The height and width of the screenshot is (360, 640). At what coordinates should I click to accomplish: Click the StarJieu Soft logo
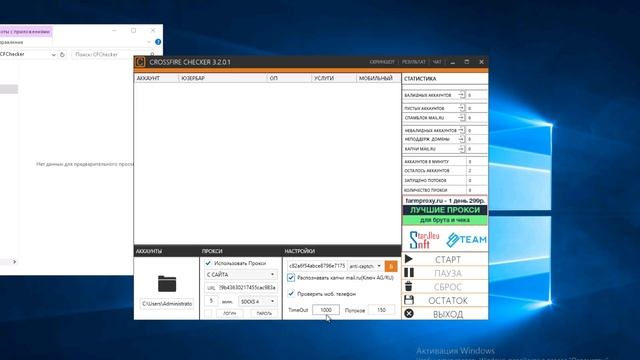(424, 240)
